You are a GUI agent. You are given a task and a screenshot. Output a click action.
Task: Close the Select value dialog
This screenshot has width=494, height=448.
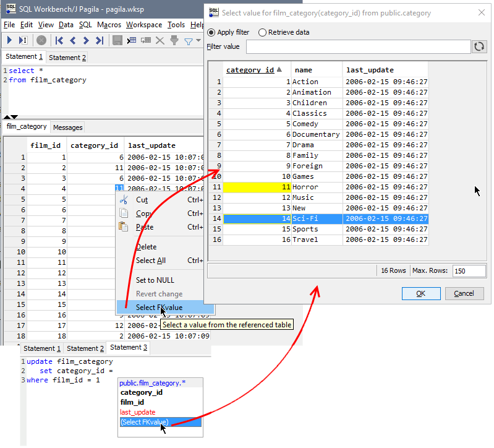(x=482, y=12)
